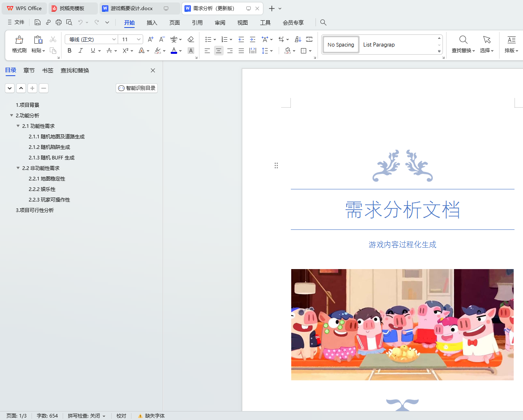Click the font color swatch (A with blue bar)
The height and width of the screenshot is (420, 523).
(174, 51)
